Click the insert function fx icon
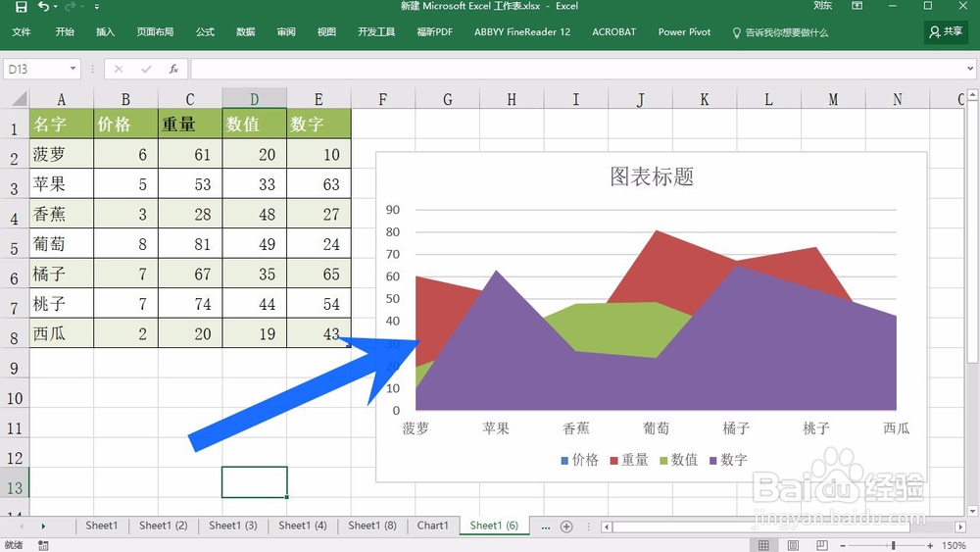Viewport: 980px width, 552px height. [173, 69]
